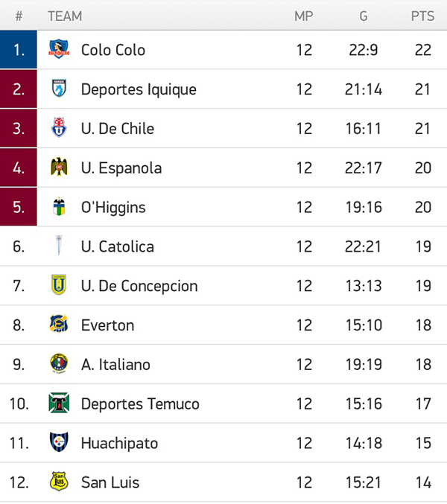
Task: Click the Everton team crest
Action: pyautogui.click(x=59, y=324)
